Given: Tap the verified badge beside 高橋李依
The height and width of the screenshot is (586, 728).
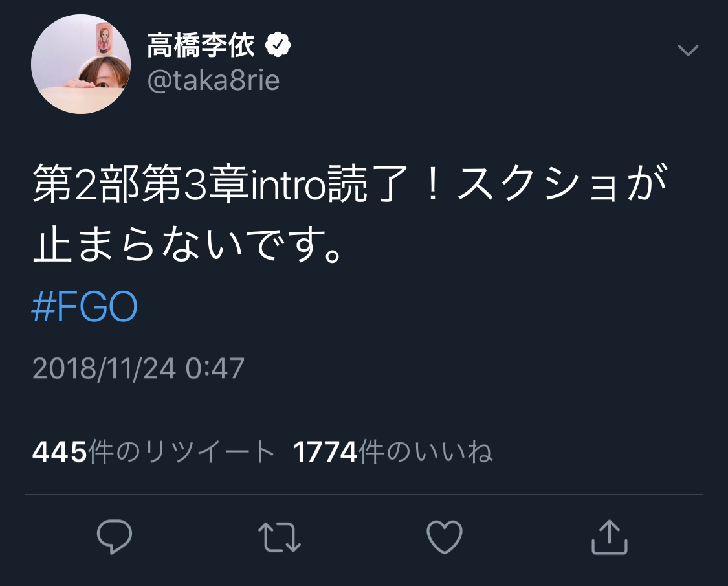Looking at the screenshot, I should point(280,46).
